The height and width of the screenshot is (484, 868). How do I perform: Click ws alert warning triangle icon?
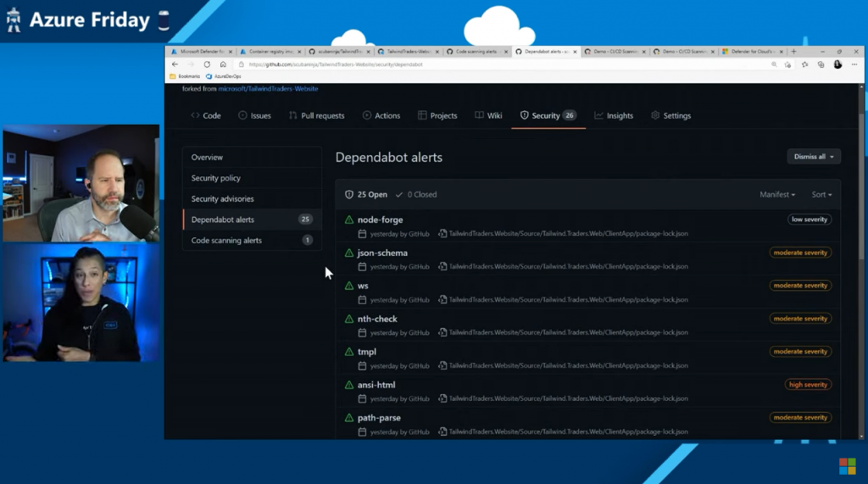tap(349, 286)
